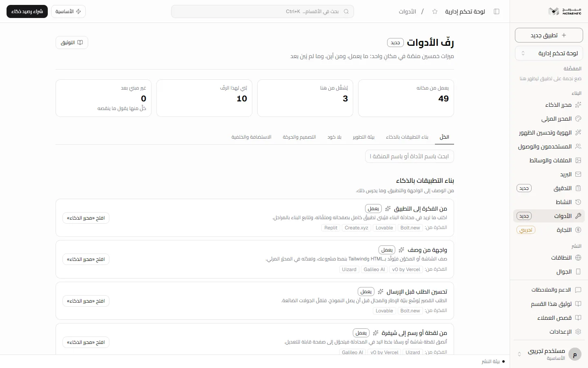Open محرر الذكاء sparkle icon in sidebar
Image resolution: width=588 pixels, height=368 pixels.
point(578,105)
